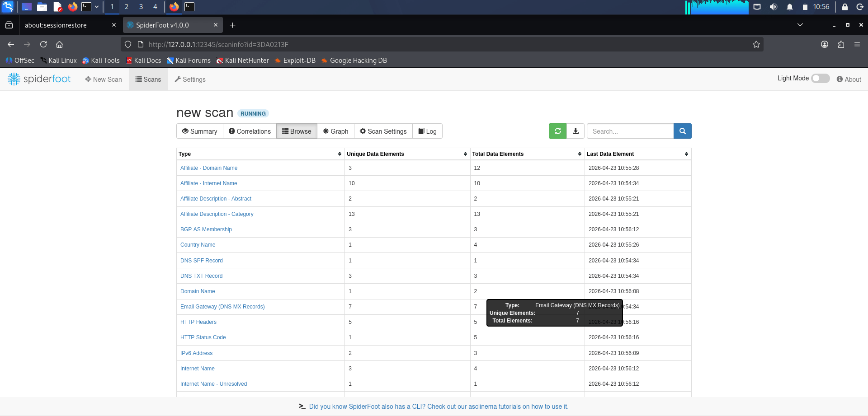The height and width of the screenshot is (416, 868).
Task: Sort by Last Data Element column
Action: (x=638, y=154)
